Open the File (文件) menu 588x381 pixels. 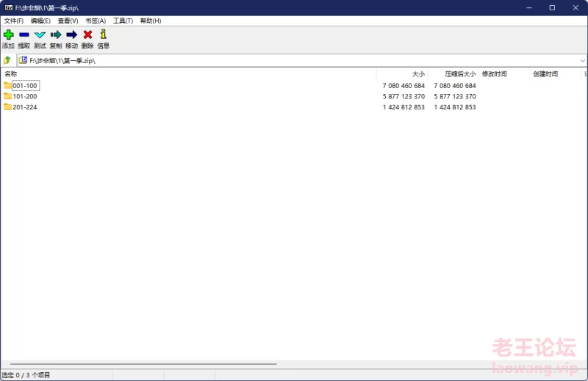coord(13,21)
